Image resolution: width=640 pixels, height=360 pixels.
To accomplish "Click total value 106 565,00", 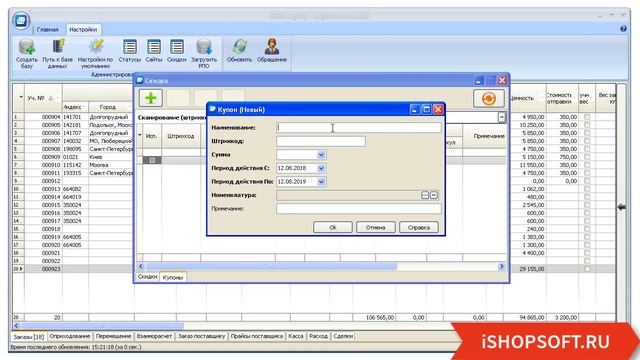I will tap(380, 317).
